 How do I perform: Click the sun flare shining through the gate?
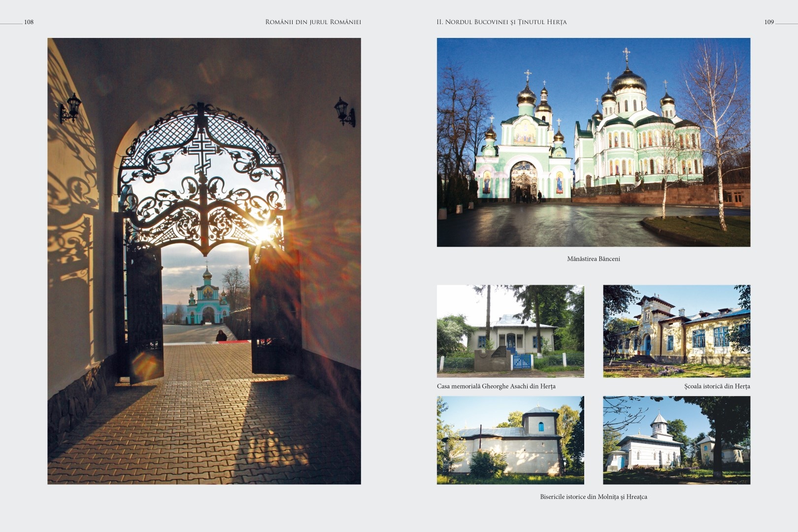click(x=264, y=232)
